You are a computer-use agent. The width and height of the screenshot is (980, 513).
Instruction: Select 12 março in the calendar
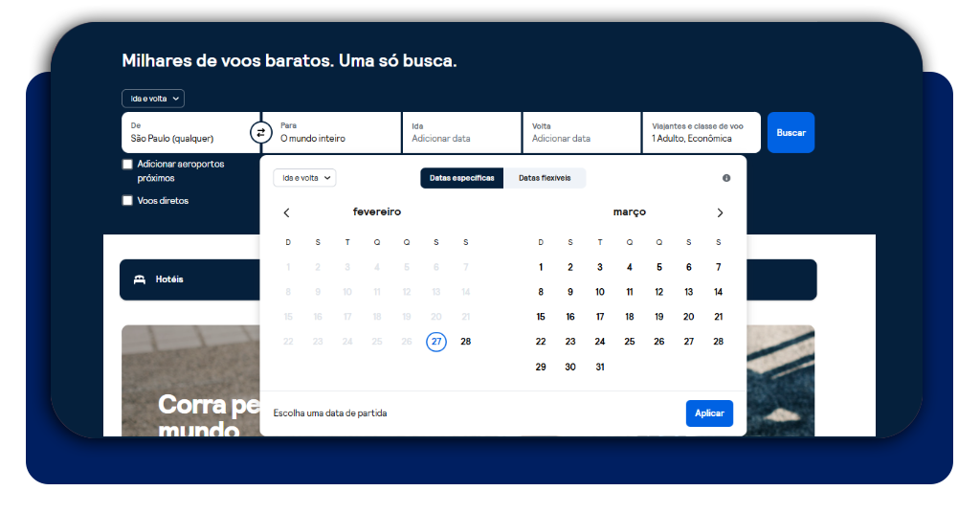659,292
